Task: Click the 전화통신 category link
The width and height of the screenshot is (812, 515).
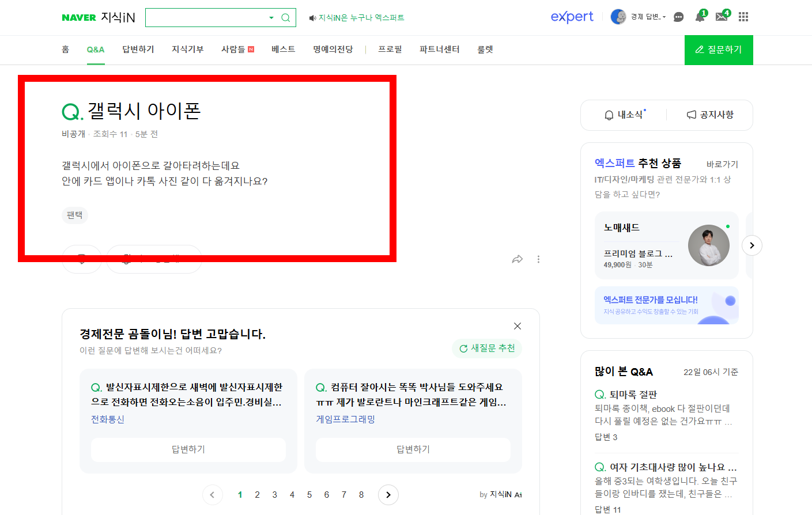Action: point(108,419)
